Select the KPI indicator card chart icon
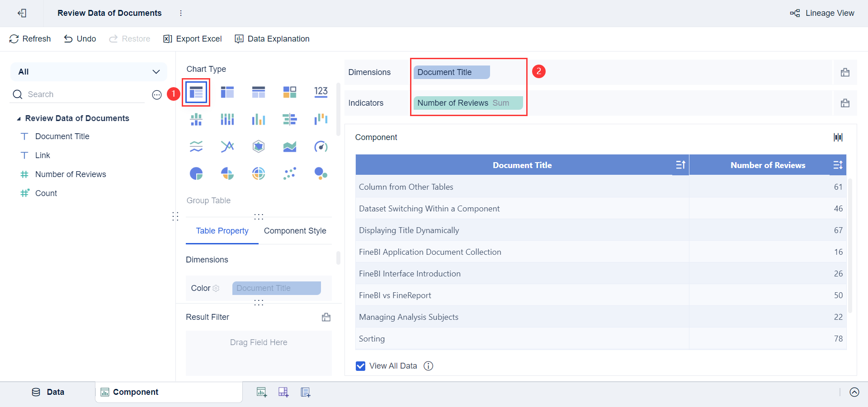This screenshot has width=868, height=407. [x=321, y=92]
